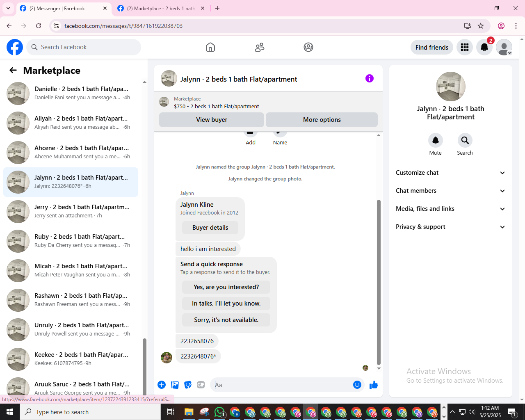Click the message '2232658076'
This screenshot has height=420, width=525.
pos(197,341)
